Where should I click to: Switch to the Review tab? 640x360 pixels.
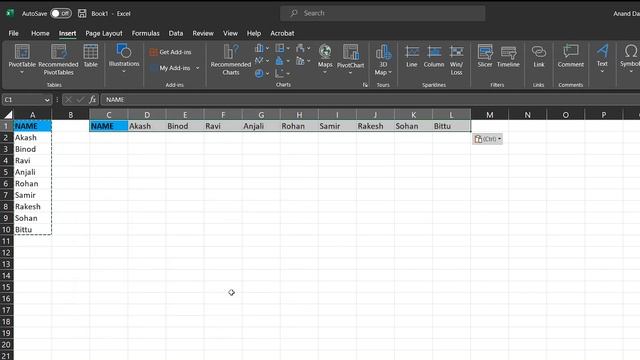click(203, 33)
